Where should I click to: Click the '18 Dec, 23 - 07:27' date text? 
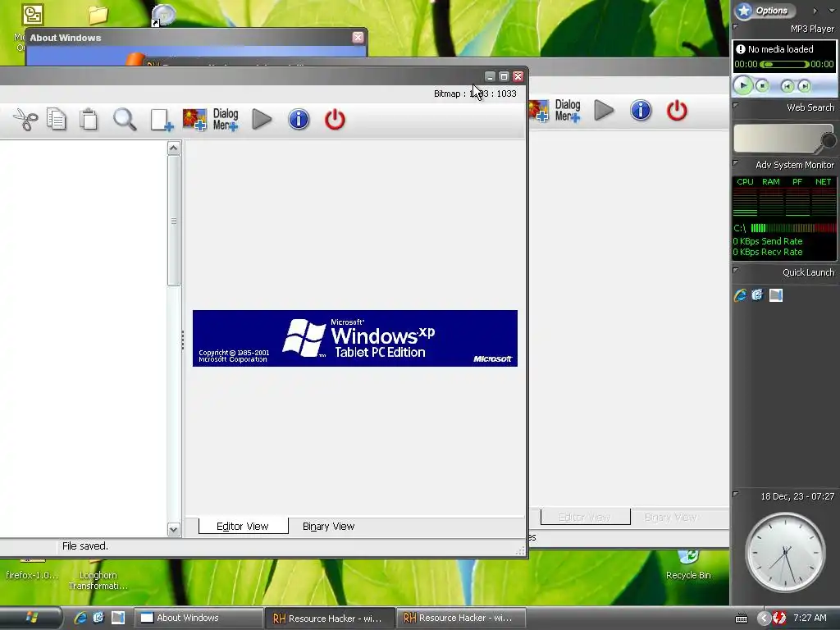tap(797, 496)
